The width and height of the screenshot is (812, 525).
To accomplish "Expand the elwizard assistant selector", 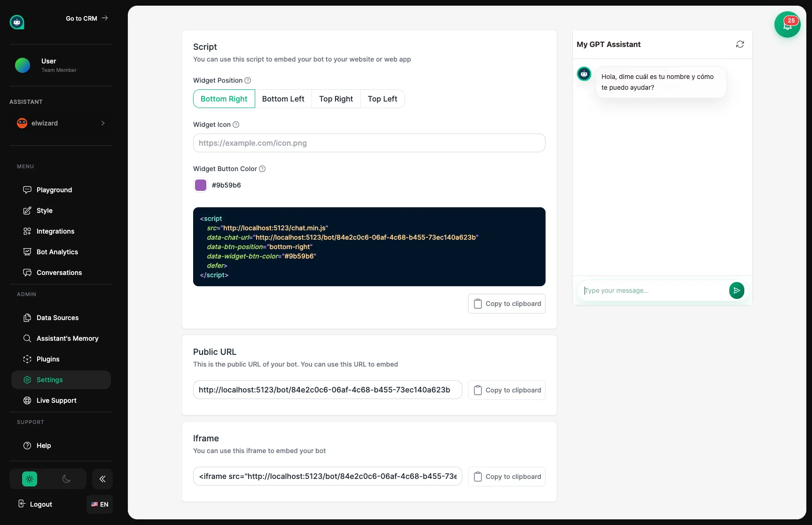I will [x=61, y=123].
